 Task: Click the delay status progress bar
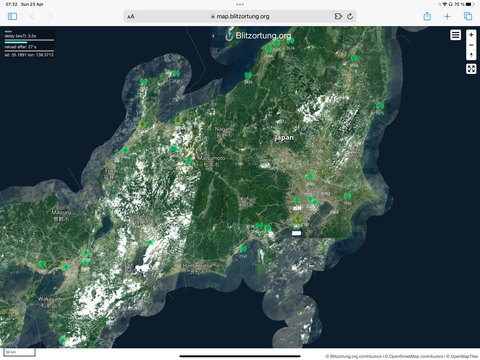29,40
